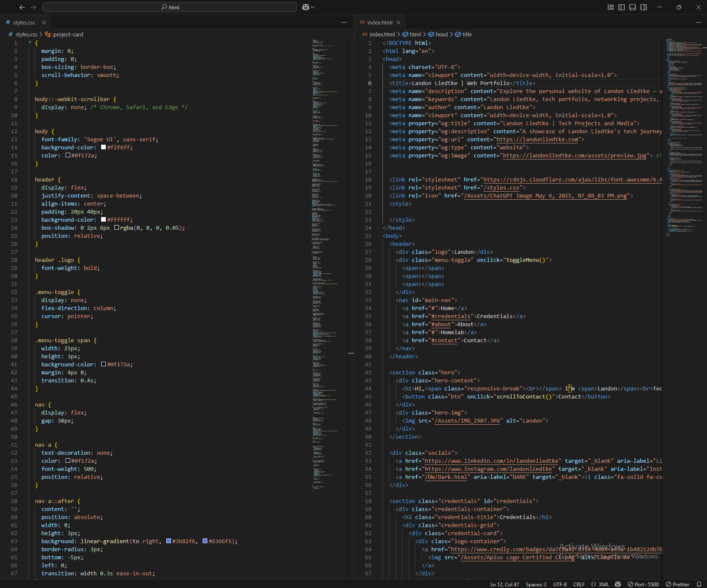
Task: Follow the ChatGPT Image icon href link
Action: click(x=545, y=195)
